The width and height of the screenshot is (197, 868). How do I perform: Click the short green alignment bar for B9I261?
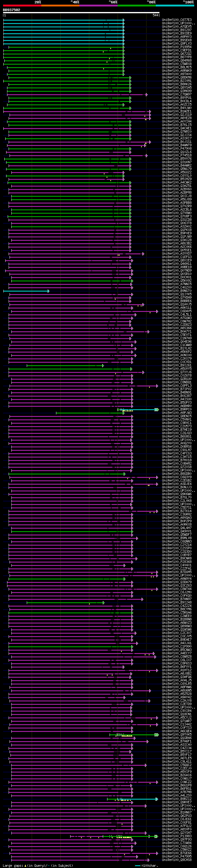[x=65, y=365]
